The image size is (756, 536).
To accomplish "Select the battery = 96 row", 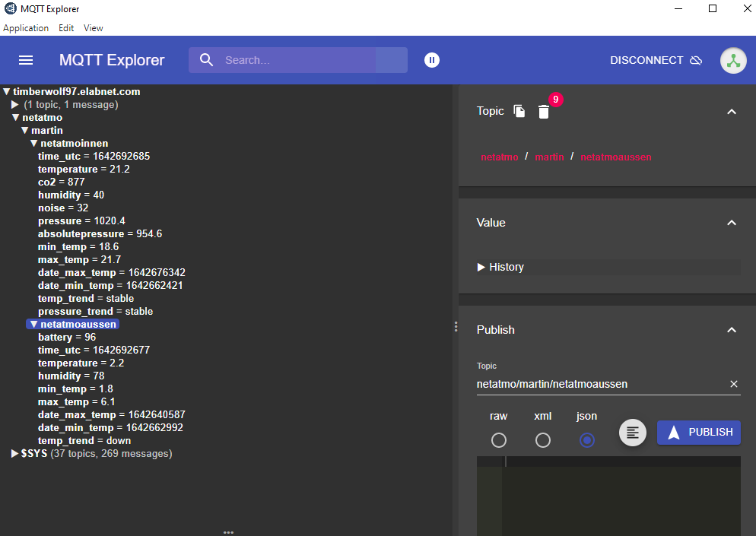I will tap(67, 338).
